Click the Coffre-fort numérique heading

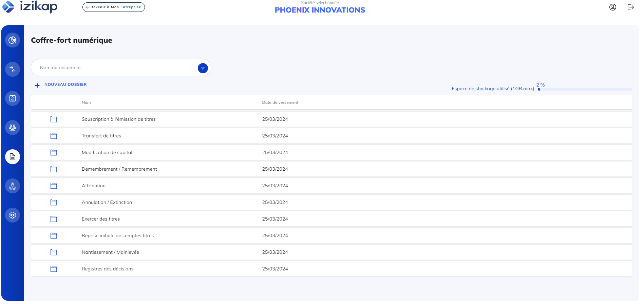click(72, 40)
